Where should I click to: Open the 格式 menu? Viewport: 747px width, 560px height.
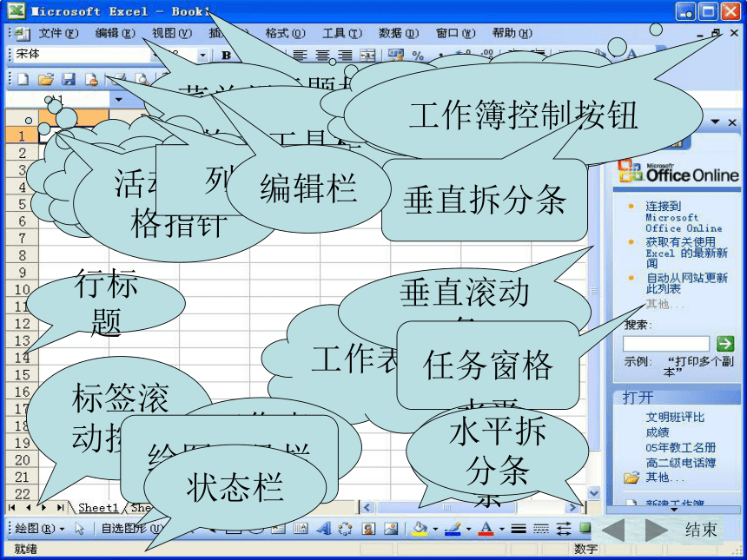click(285, 33)
